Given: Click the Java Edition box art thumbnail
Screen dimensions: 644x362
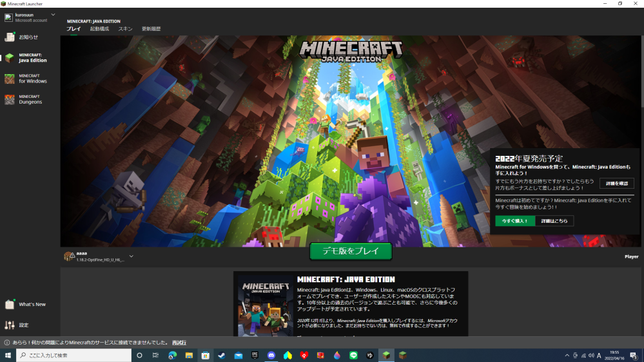Looking at the screenshot, I should (x=265, y=306).
